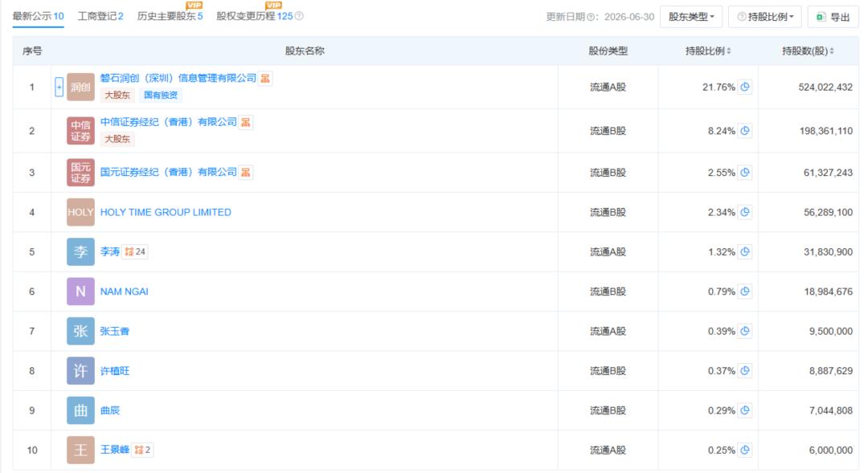Open shareholding history icon for 0.25% row

[x=745, y=450]
